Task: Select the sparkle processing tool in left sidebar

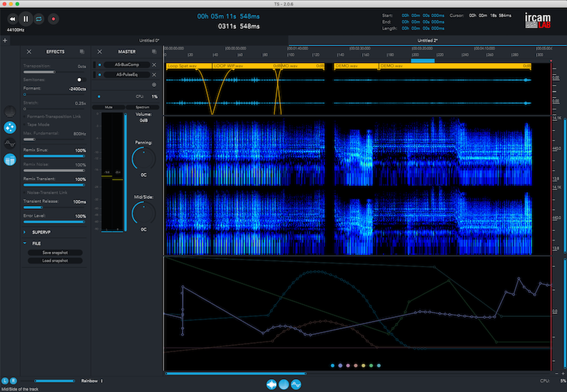Action: tap(10, 128)
